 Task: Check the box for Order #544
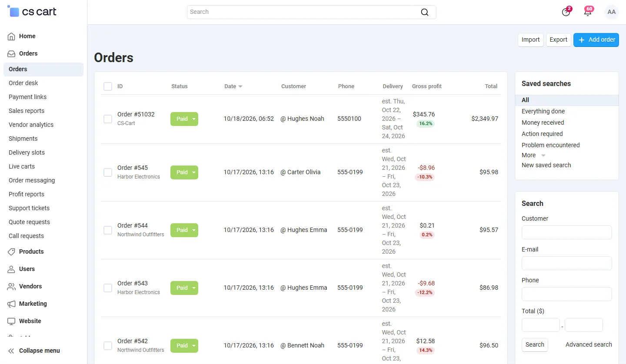108,230
